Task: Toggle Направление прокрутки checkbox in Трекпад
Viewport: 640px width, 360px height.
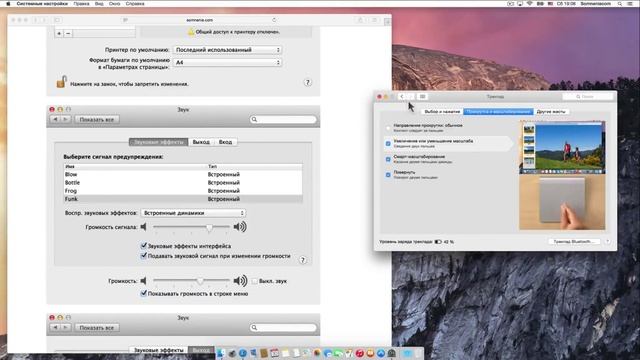Action: 388,128
